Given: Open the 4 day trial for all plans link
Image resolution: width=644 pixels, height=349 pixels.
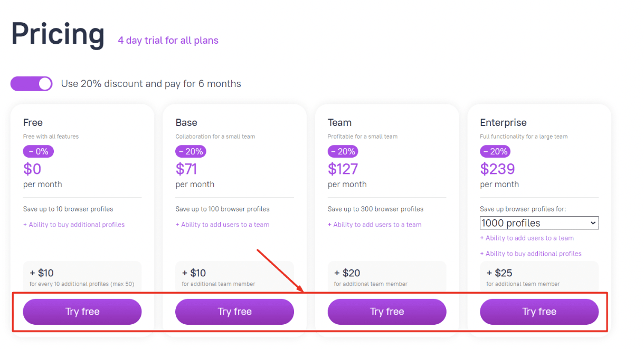Looking at the screenshot, I should coord(168,41).
